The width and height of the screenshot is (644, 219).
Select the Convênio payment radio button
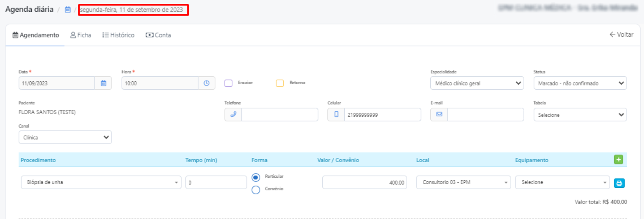click(255, 190)
